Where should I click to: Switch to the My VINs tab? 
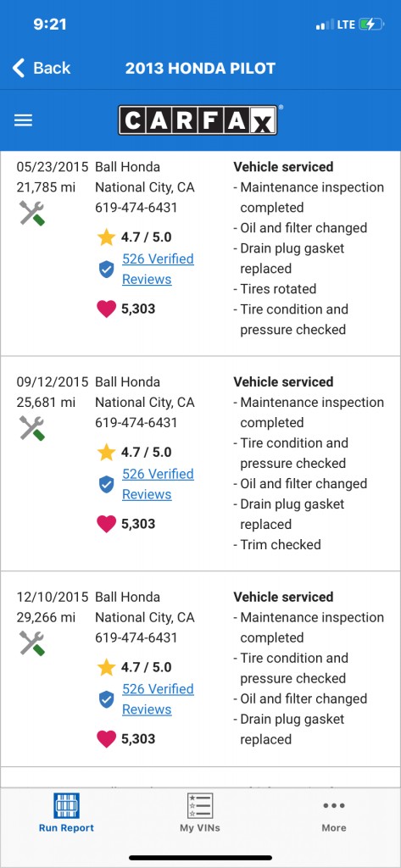click(x=200, y=813)
